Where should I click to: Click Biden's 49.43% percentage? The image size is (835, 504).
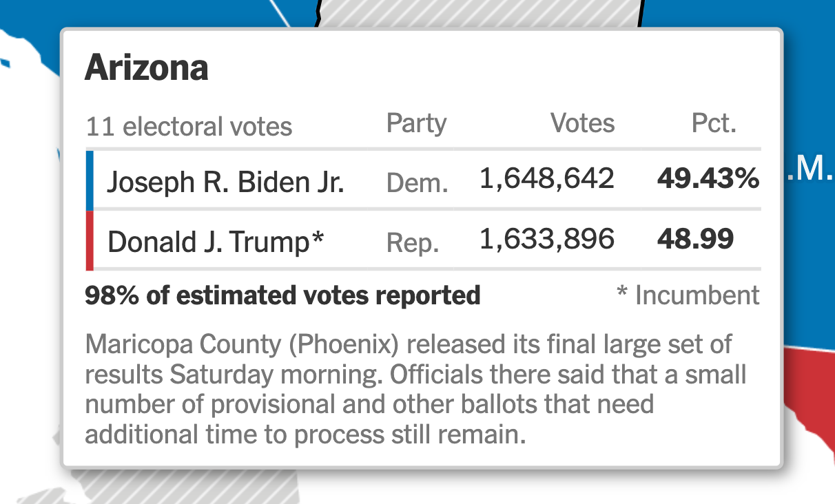tap(708, 179)
